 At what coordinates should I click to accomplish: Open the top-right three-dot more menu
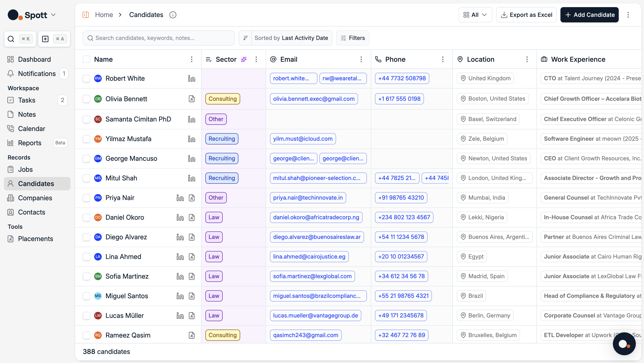pyautogui.click(x=628, y=15)
